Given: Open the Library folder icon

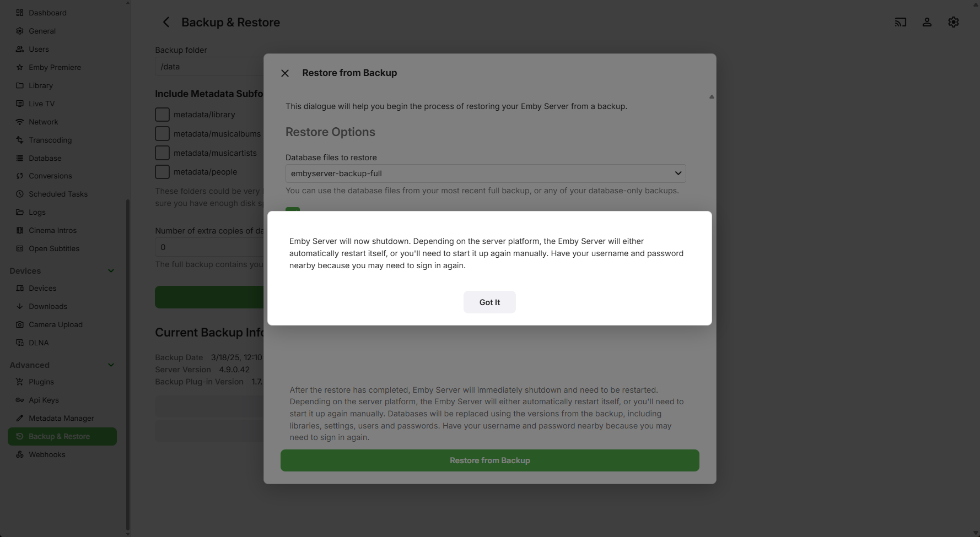Looking at the screenshot, I should [20, 85].
